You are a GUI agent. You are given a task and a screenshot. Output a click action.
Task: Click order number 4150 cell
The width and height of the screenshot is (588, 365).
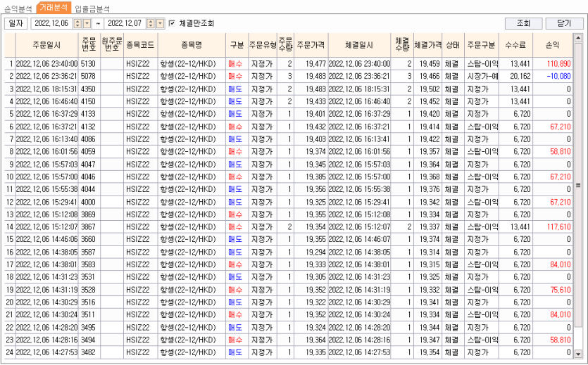[89, 101]
